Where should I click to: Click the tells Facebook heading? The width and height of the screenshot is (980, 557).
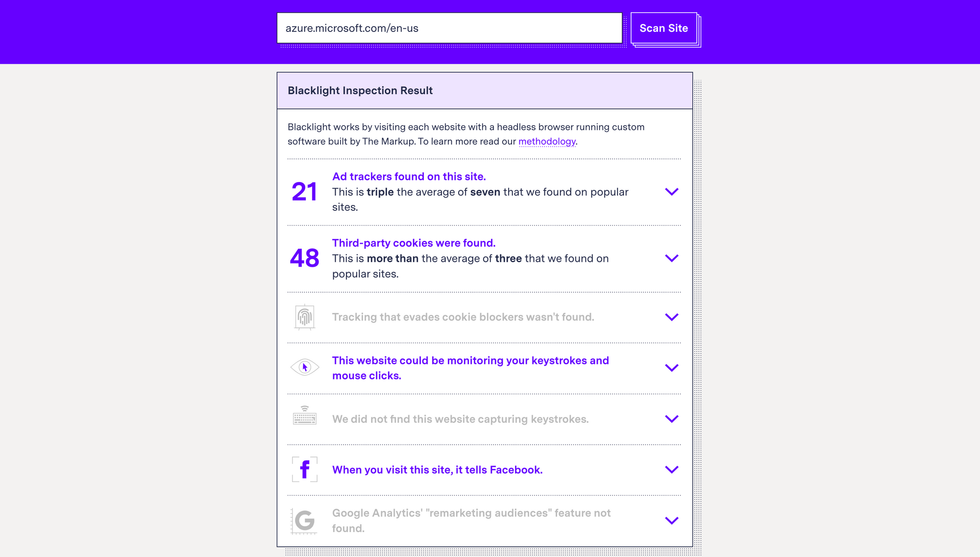[x=437, y=469]
